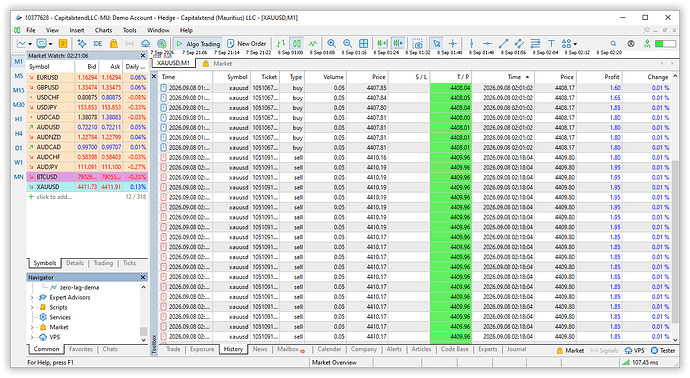Open the chart type dropdown arrow at toolbar start

30,44
